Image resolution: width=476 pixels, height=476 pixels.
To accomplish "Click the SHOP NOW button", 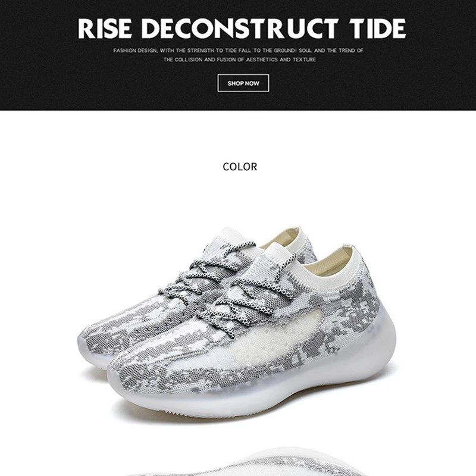I will point(243,83).
